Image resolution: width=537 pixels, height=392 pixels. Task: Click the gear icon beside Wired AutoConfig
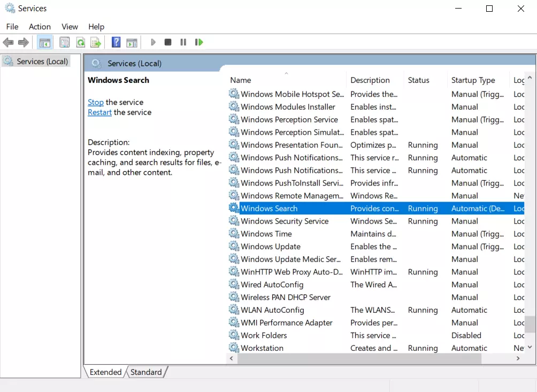tap(234, 285)
